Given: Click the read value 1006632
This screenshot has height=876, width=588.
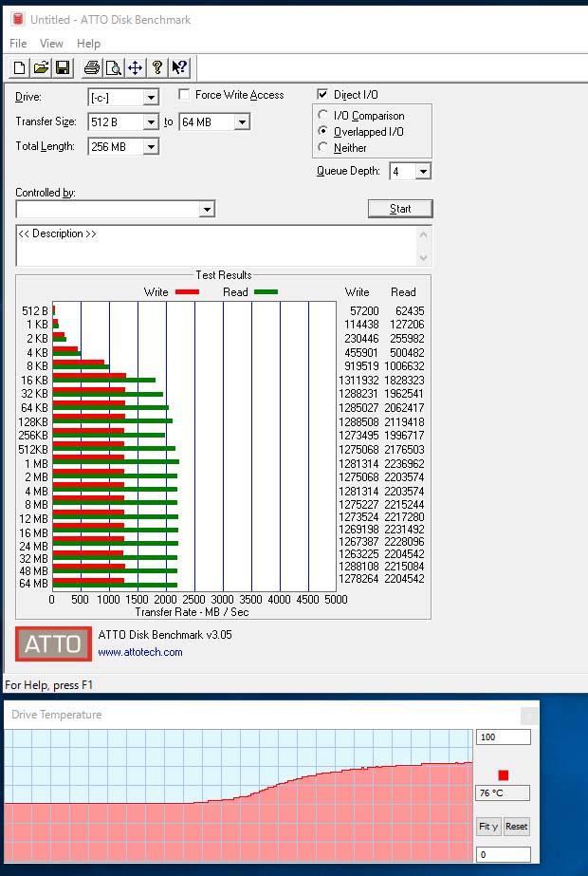Looking at the screenshot, I should (404, 366).
